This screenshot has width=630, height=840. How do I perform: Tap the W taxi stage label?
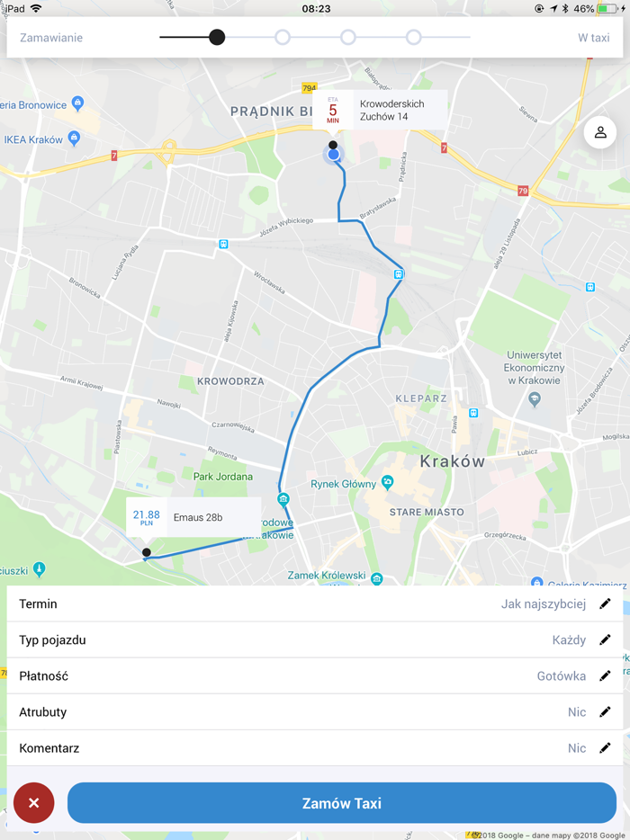click(593, 38)
